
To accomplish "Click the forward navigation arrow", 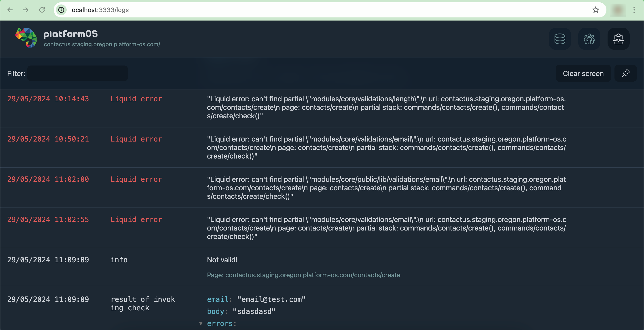I will [26, 9].
